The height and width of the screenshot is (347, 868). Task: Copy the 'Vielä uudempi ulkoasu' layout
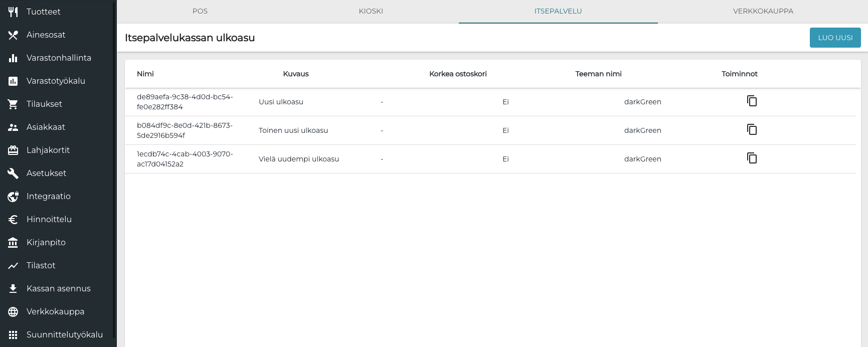coord(752,158)
